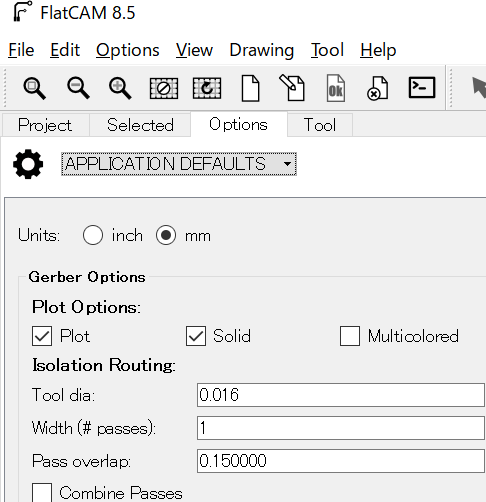486x502 pixels.
Task: Click the Update geometry Ok icon
Action: coord(336,88)
